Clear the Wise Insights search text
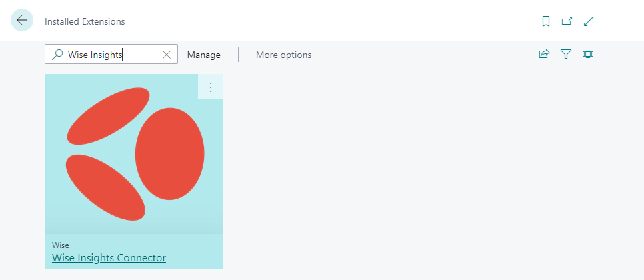 (167, 55)
